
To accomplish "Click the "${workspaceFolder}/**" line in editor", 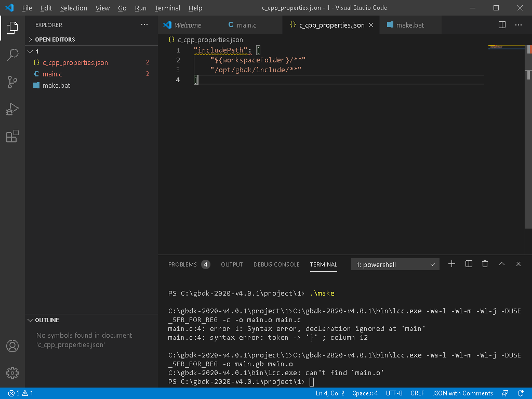I will coord(258,60).
